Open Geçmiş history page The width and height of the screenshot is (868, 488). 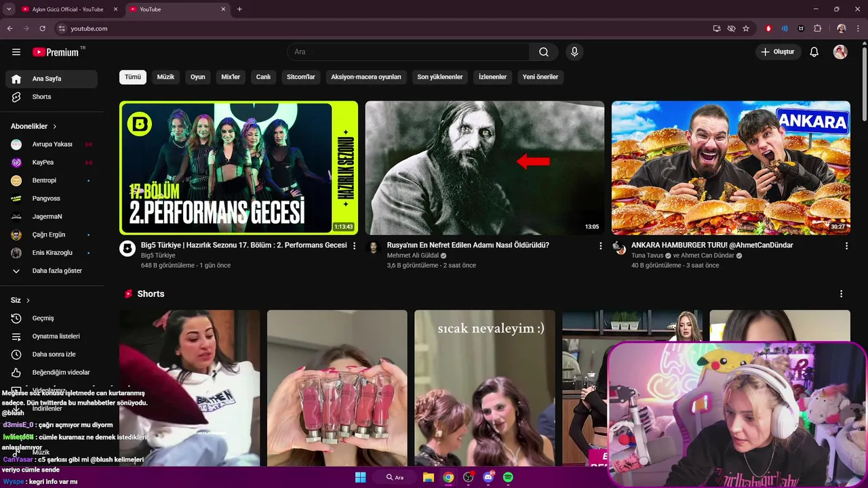(x=52, y=319)
